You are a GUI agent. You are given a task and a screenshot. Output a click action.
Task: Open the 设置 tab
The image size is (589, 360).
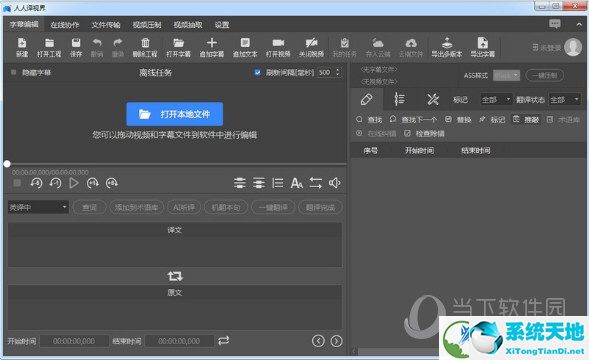tap(222, 25)
